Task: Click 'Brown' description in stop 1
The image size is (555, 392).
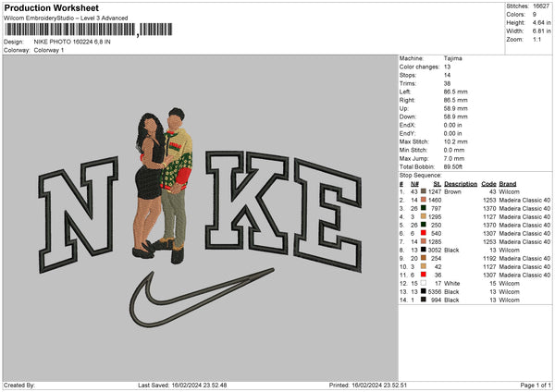Action: pos(452,191)
